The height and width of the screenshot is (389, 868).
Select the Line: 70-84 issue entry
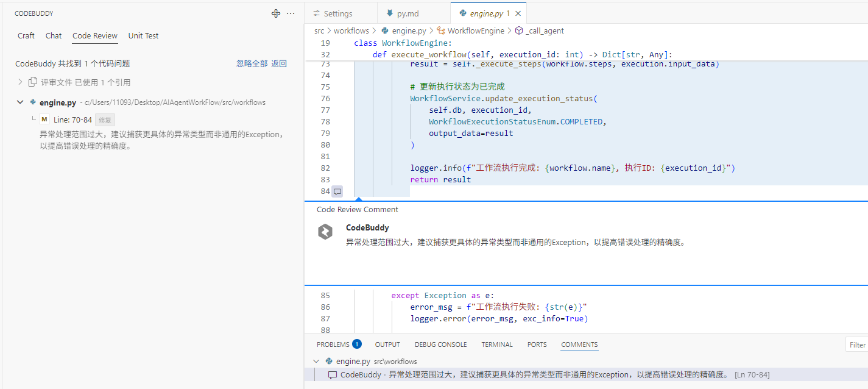coord(72,120)
